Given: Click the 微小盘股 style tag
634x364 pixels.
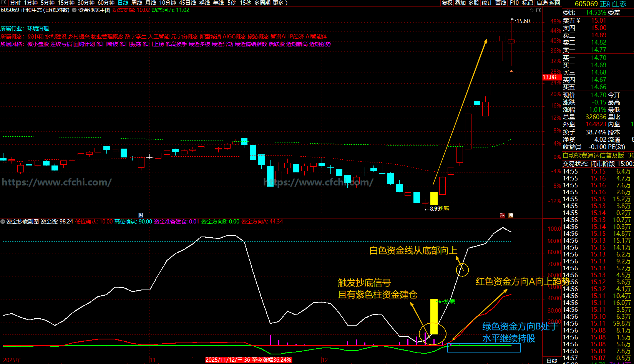Looking at the screenshot, I should (x=38, y=44).
